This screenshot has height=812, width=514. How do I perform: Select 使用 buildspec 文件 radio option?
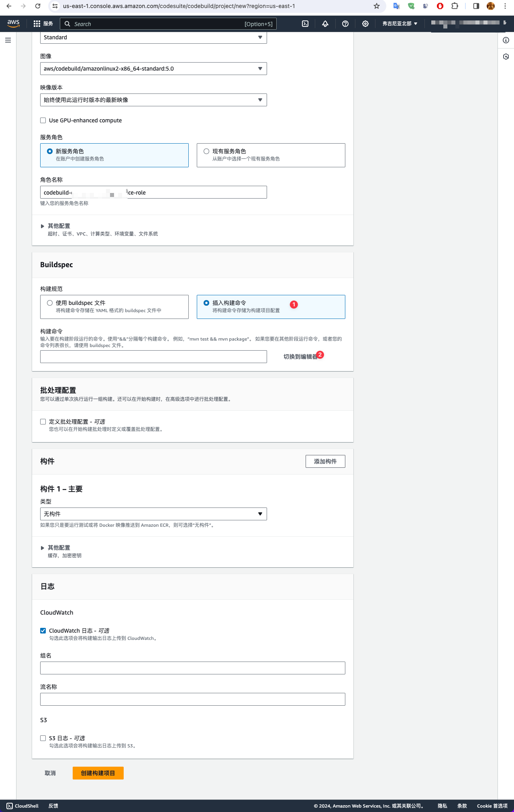50,303
